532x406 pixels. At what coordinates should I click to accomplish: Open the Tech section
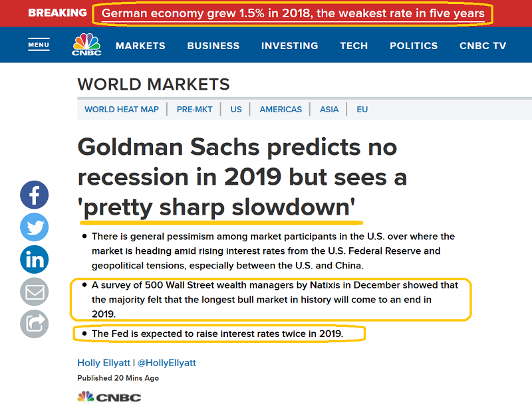[x=354, y=46]
